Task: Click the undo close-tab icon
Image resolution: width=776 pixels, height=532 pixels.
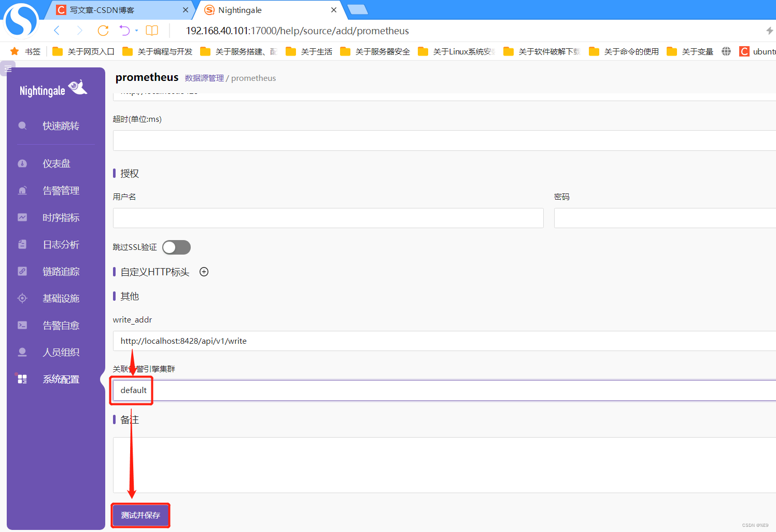Action: coord(124,31)
